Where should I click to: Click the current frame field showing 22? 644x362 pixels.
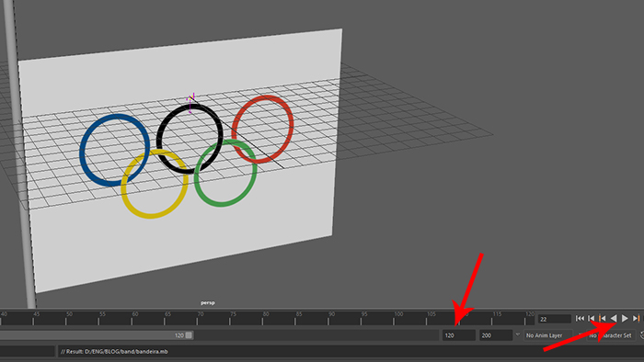coord(555,319)
